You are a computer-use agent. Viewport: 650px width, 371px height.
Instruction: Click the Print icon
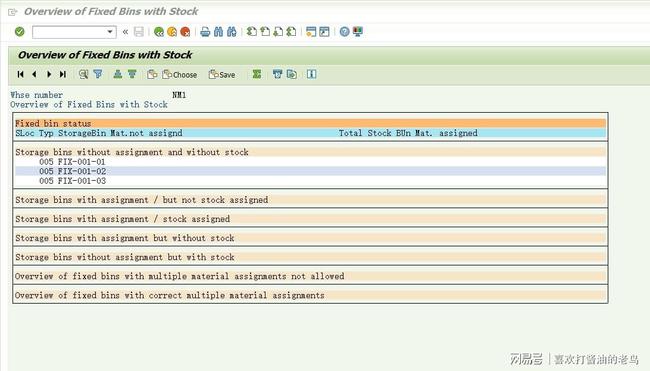pyautogui.click(x=205, y=32)
